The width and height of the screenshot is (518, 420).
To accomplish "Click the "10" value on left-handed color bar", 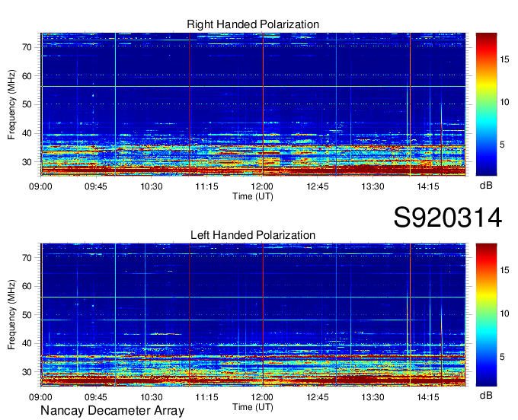I will [x=504, y=313].
